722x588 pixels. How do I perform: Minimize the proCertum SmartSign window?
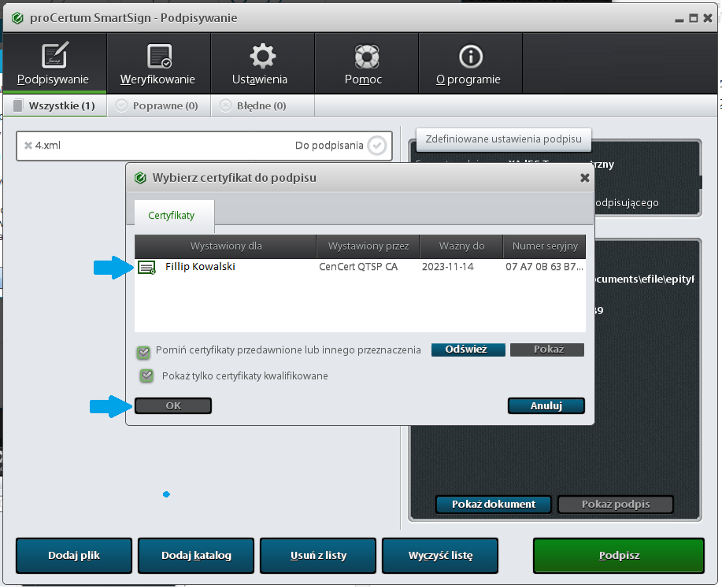(x=679, y=19)
